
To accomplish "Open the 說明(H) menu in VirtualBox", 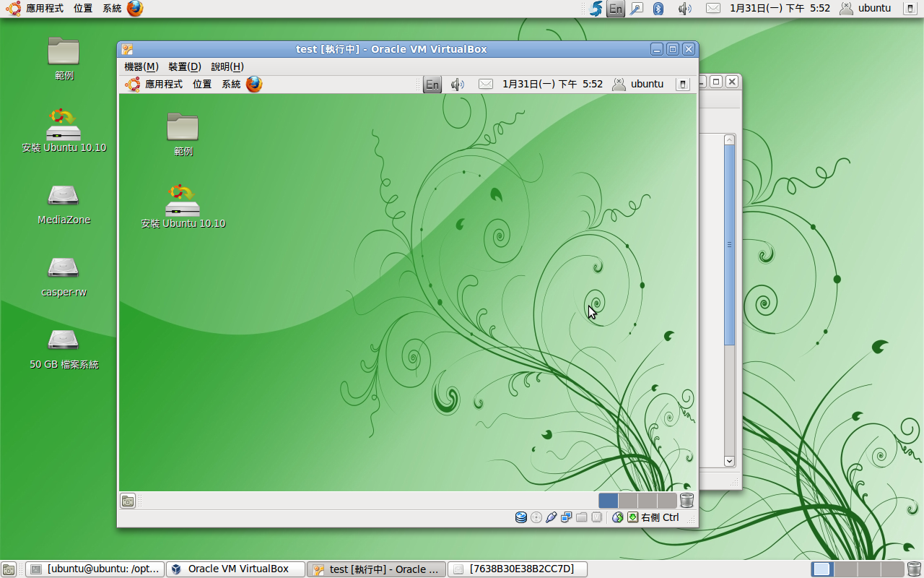I will [x=227, y=66].
